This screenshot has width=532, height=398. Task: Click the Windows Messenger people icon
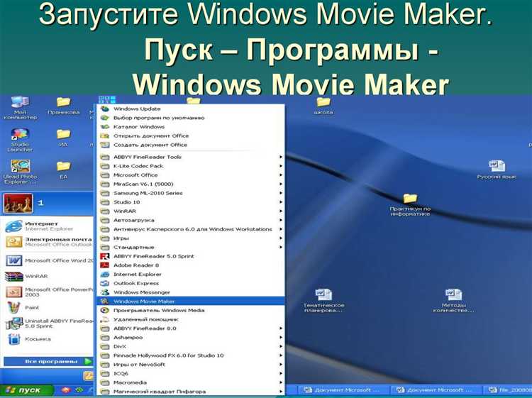coord(105,292)
